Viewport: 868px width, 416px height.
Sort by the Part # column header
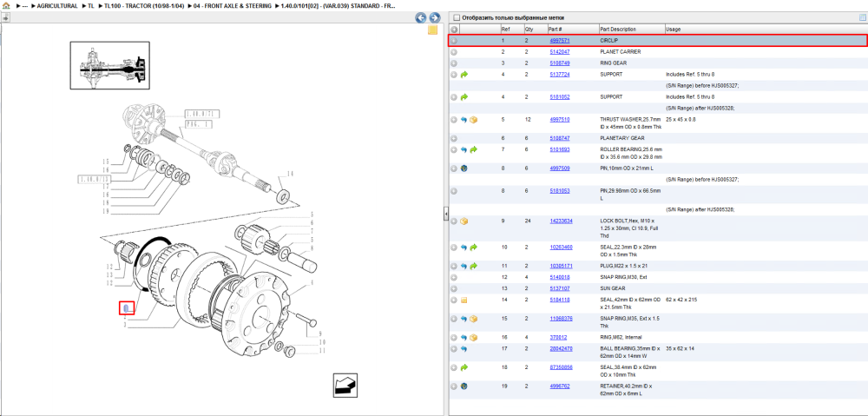coord(556,30)
